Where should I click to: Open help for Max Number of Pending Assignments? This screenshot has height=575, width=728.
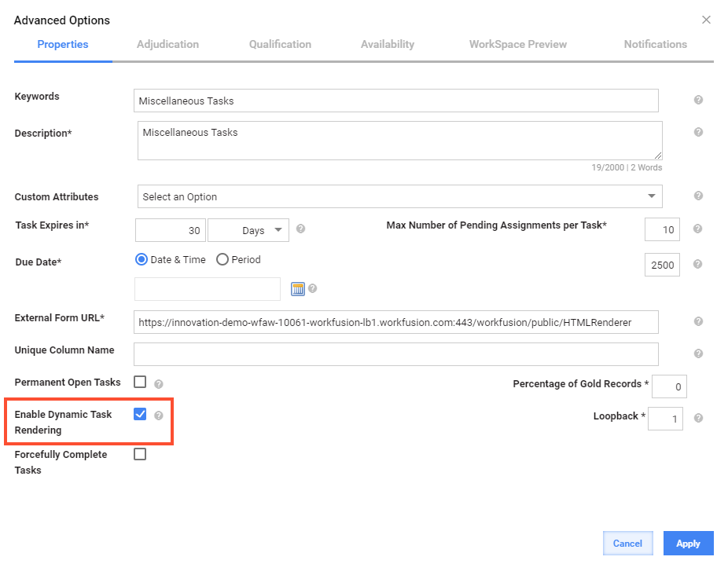tap(697, 229)
